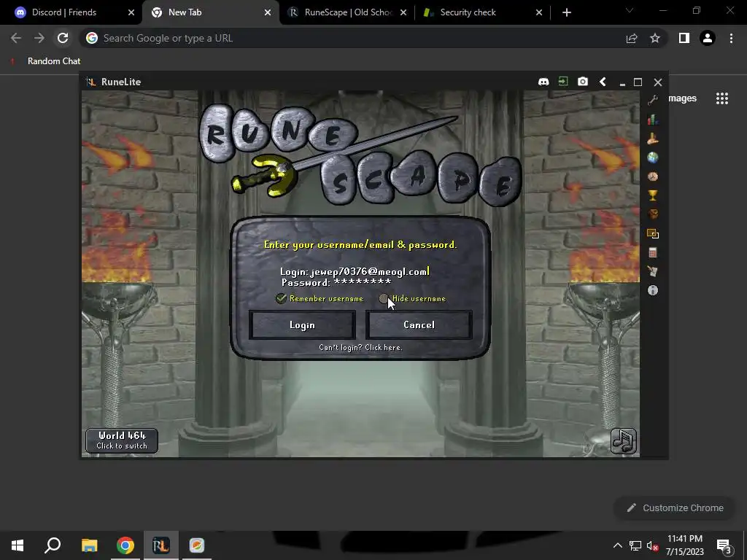The image size is (747, 560).
Task: Open the Grand Exchange coin-hand panel
Action: [x=653, y=138]
